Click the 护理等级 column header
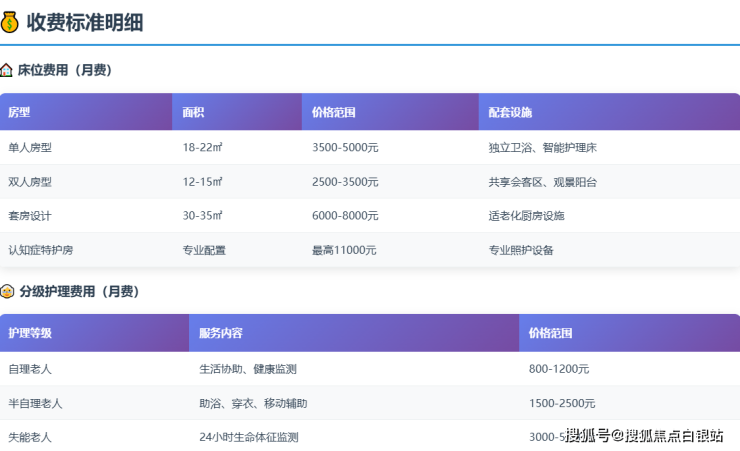The width and height of the screenshot is (740, 451). [x=30, y=333]
